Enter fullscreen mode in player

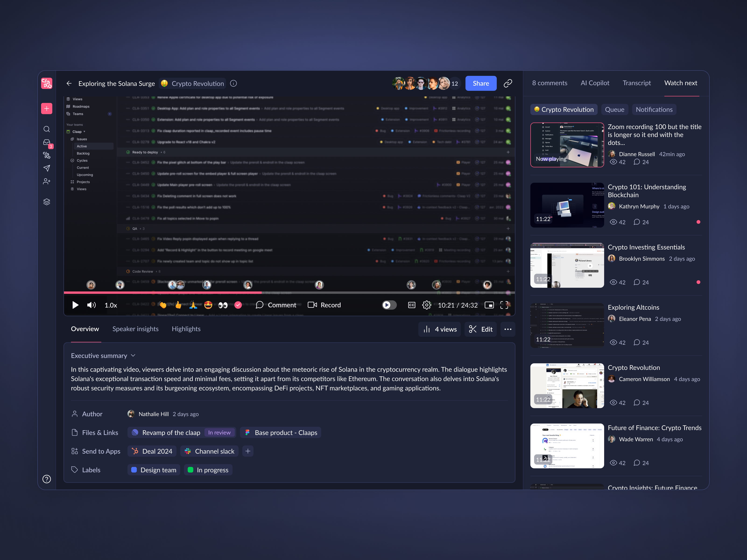[504, 305]
